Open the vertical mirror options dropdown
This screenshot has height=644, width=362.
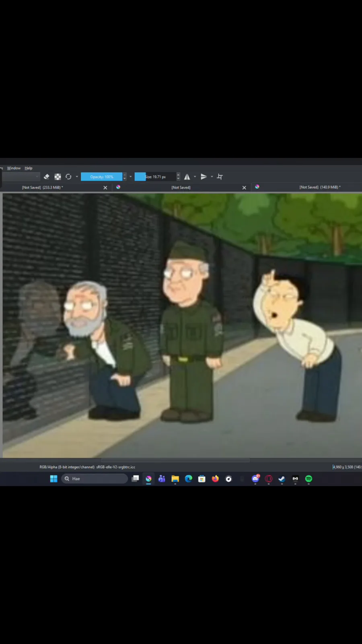click(212, 177)
